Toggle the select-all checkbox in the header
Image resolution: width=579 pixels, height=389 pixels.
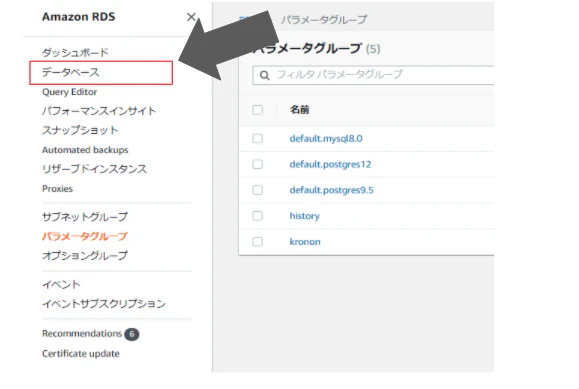257,110
